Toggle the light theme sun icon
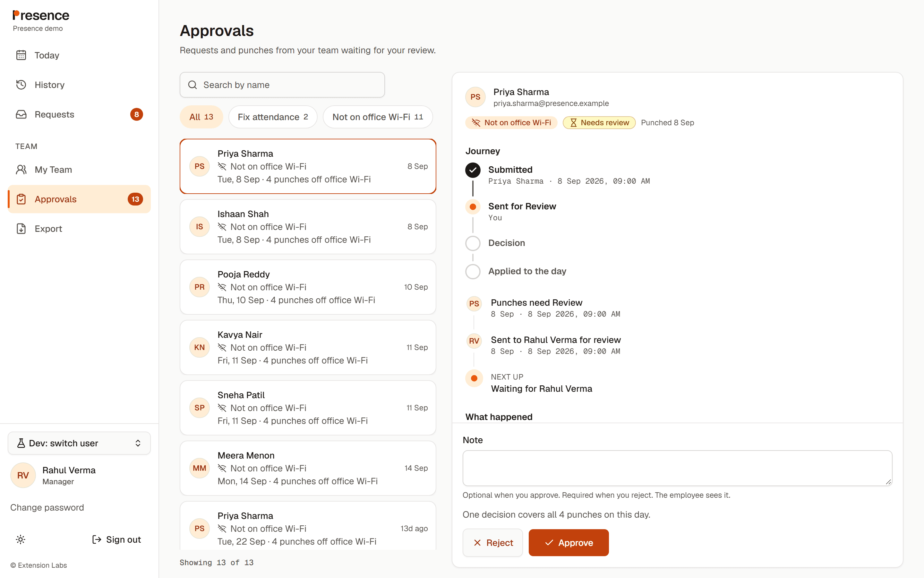Screen dimensions: 924x578 point(21,539)
